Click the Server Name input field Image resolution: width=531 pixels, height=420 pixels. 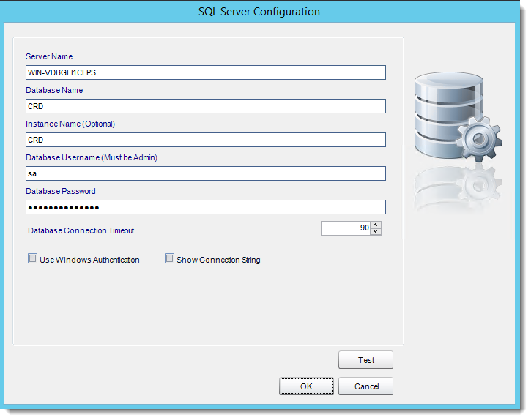(x=206, y=72)
